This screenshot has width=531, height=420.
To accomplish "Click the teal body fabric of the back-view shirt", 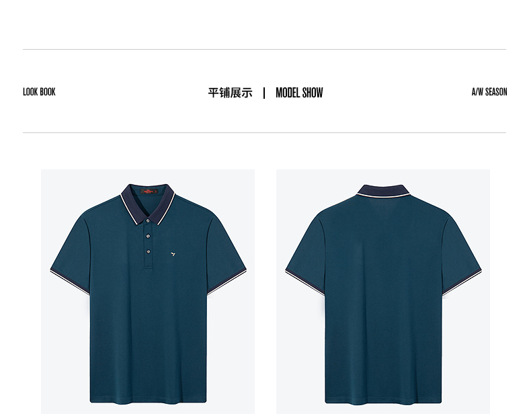I will click(x=383, y=304).
